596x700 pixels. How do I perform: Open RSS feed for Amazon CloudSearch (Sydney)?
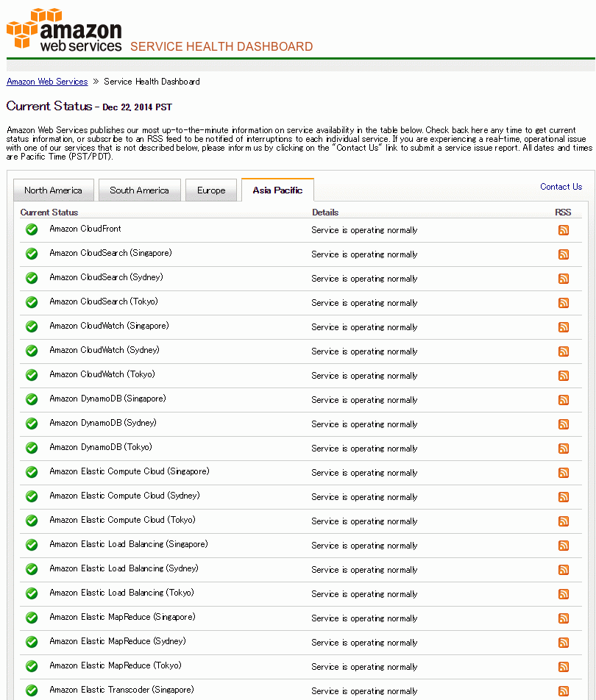(x=564, y=279)
